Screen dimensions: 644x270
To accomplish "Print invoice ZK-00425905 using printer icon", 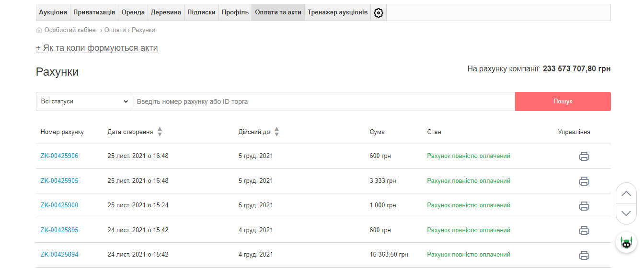I will [x=584, y=181].
